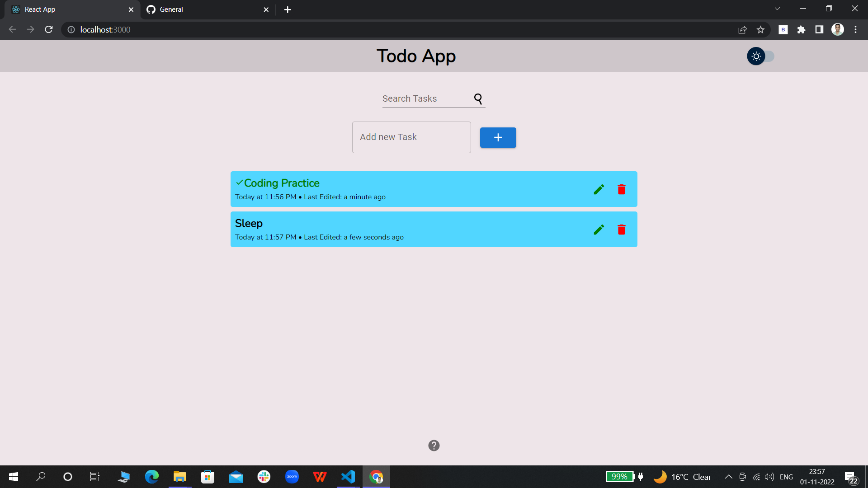The image size is (868, 488).
Task: Click the search magnifier icon
Action: (x=478, y=99)
